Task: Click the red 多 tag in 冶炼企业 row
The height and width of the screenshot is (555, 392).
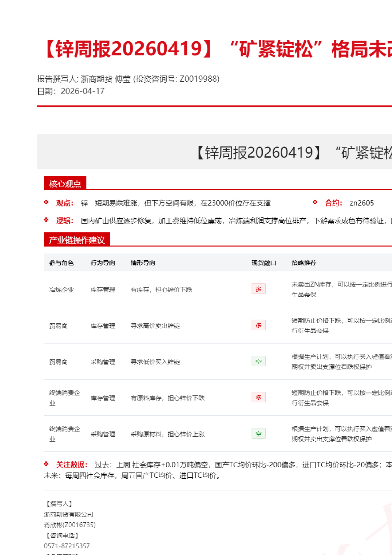Action: pos(258,289)
